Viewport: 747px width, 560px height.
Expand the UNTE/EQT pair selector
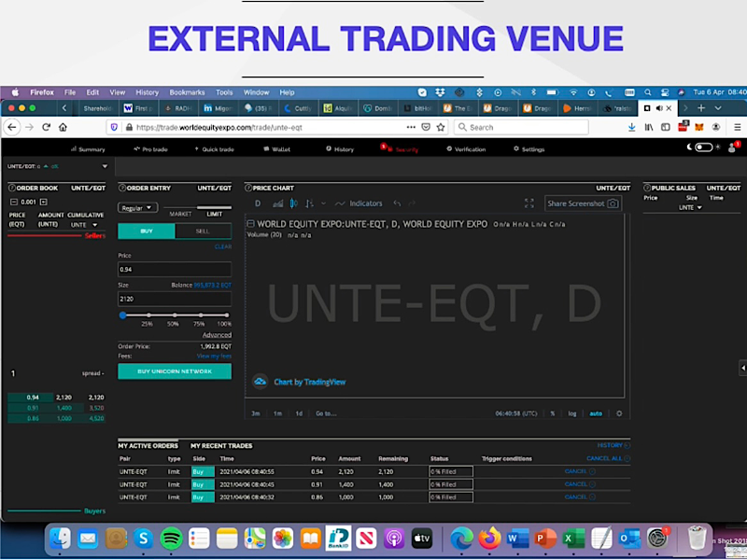tap(105, 166)
